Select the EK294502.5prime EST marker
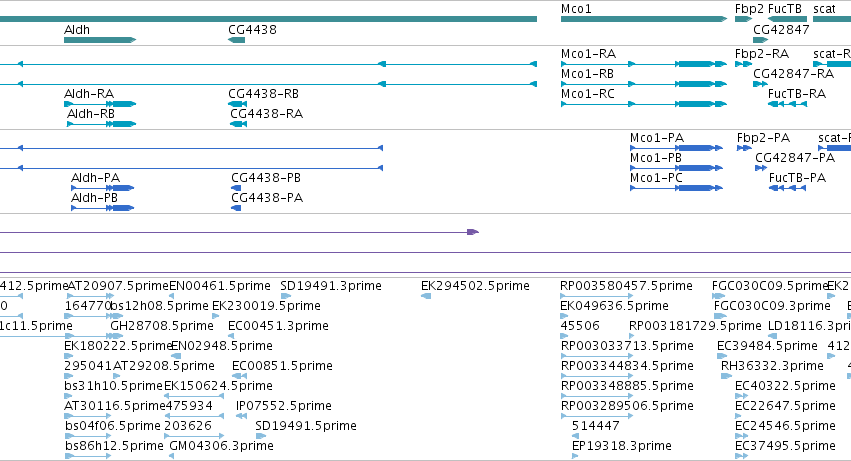This screenshot has width=851, height=461. tap(426, 296)
